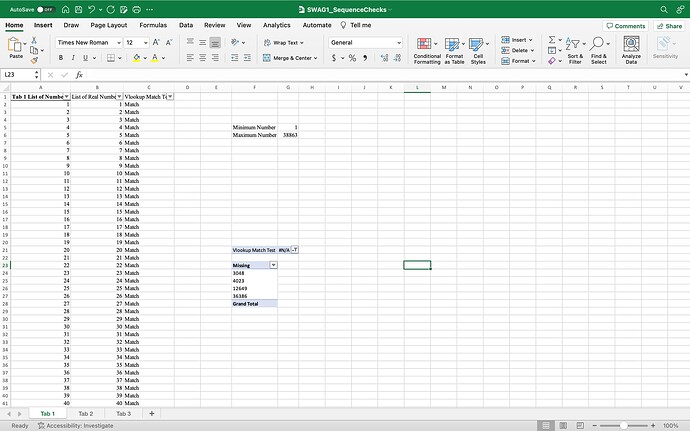Switch to Normal view in the status bar
690x431 pixels.
546,425
